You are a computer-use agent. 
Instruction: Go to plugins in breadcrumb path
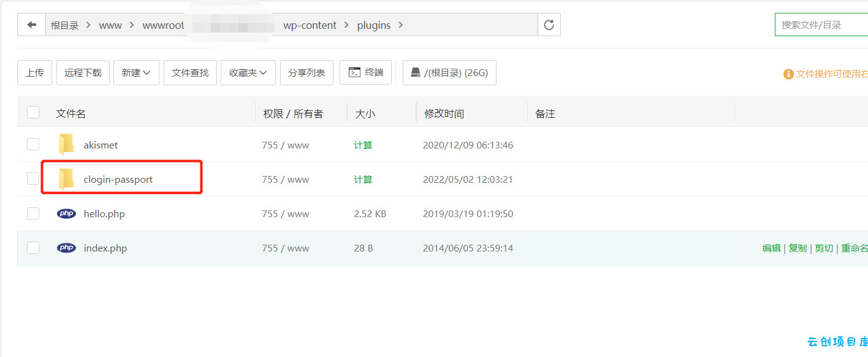374,25
